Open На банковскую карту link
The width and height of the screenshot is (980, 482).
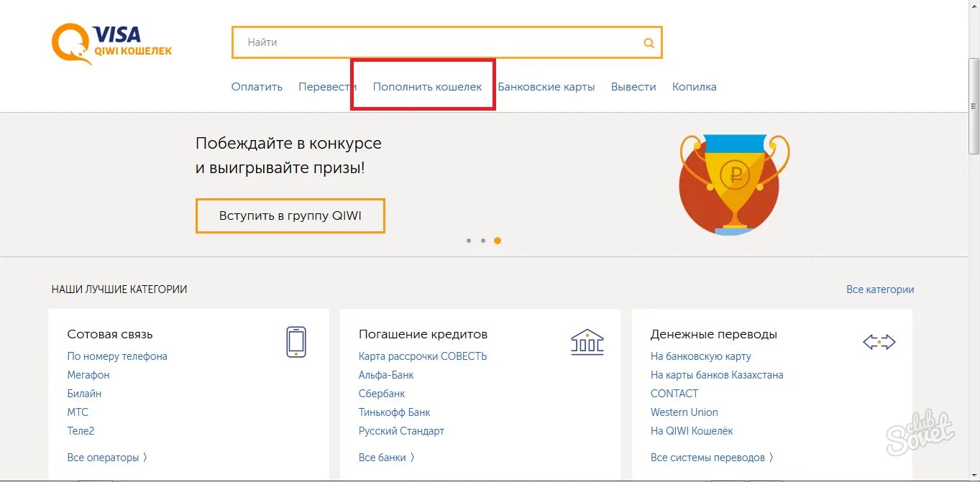click(701, 356)
